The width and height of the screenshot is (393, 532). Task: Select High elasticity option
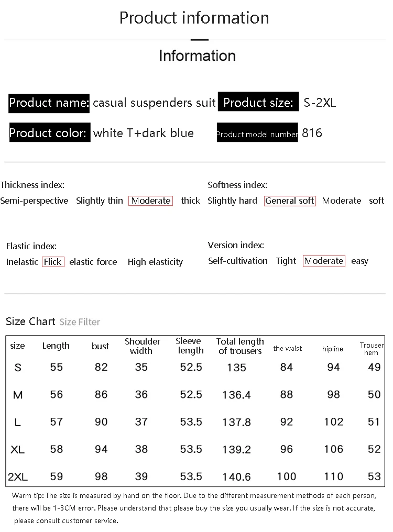click(x=155, y=262)
